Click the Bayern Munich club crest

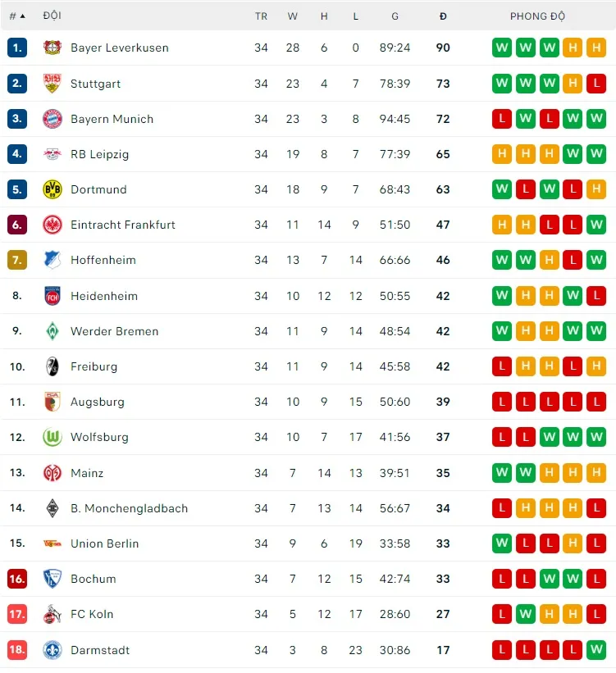pos(52,119)
